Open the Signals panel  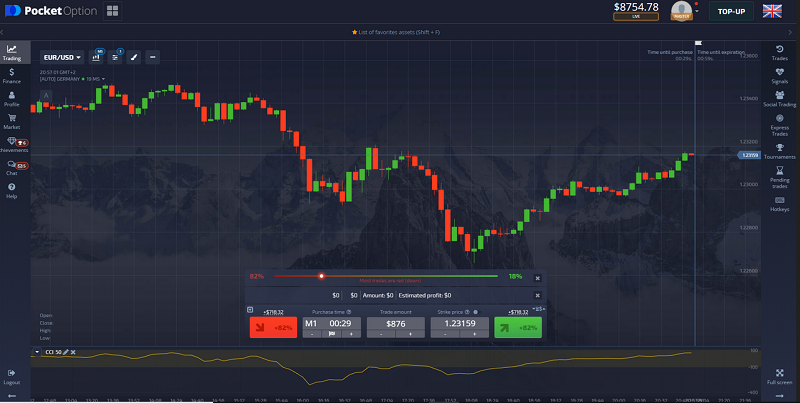pyautogui.click(x=780, y=75)
